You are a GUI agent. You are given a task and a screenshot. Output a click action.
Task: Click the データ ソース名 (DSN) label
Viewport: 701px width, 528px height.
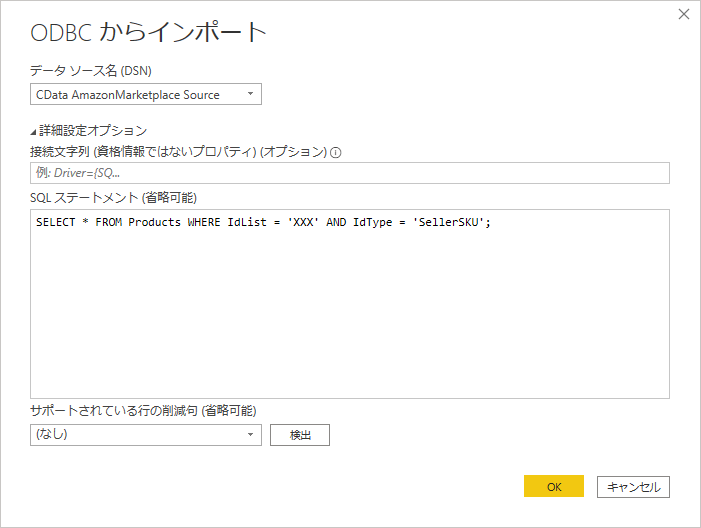pos(91,71)
